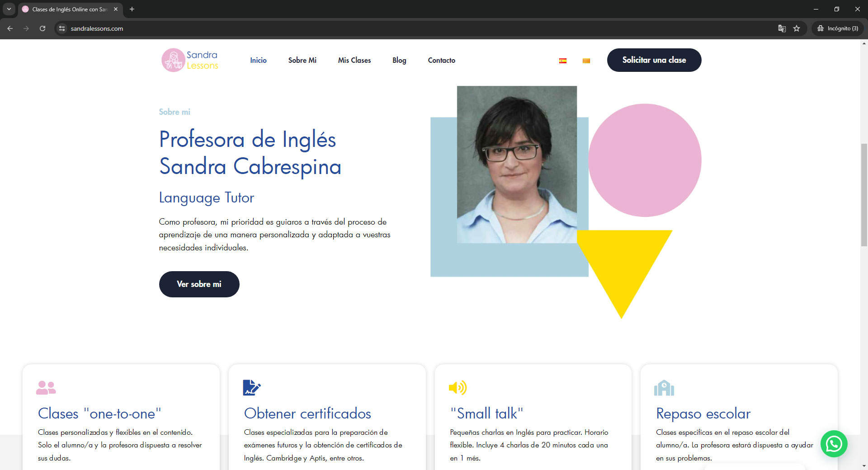868x470 pixels.
Task: View site information icon beside URL
Action: (62, 28)
